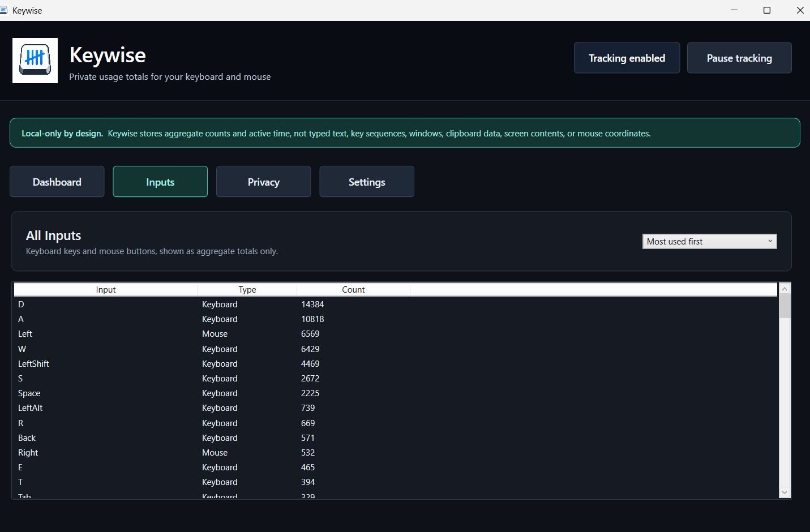Screen dimensions: 810x532
Task: Select the Inputs tab
Action: coord(160,182)
